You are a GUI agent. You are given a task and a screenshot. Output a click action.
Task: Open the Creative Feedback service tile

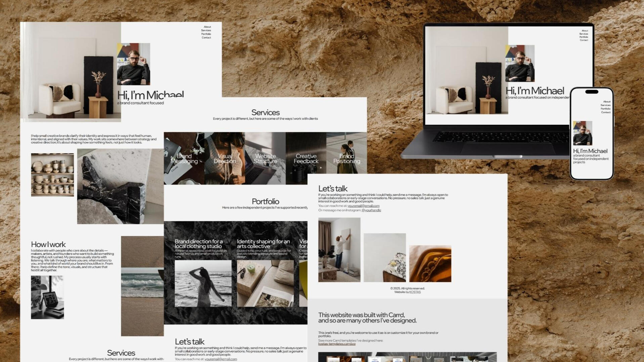pyautogui.click(x=306, y=158)
